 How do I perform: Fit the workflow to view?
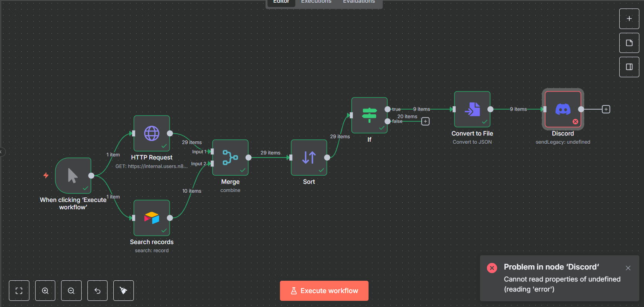click(x=19, y=291)
